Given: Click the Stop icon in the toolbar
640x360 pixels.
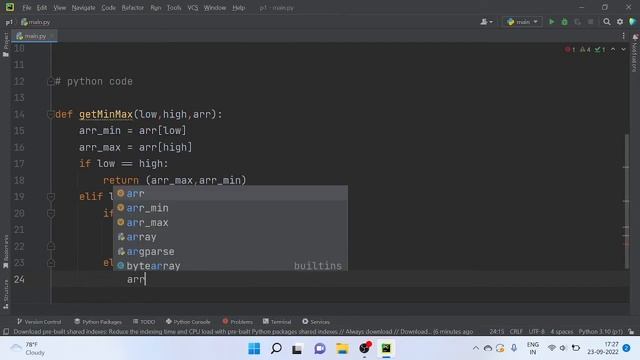Looking at the screenshot, I should click(590, 22).
